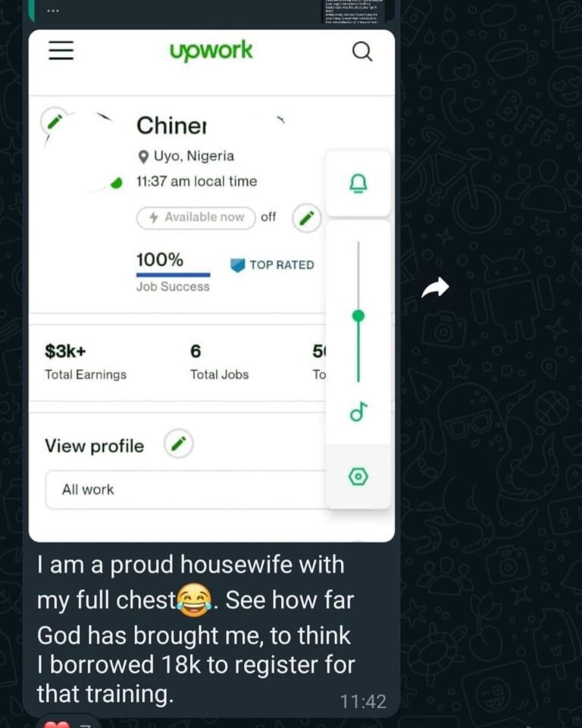Tap the Upwork search magnifier icon

coord(362,51)
